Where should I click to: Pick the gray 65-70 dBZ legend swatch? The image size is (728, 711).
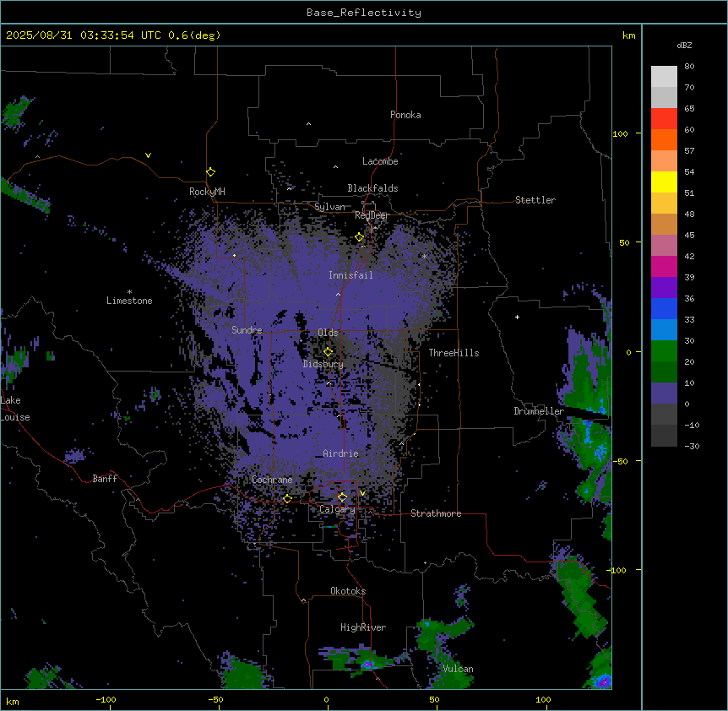(664, 97)
